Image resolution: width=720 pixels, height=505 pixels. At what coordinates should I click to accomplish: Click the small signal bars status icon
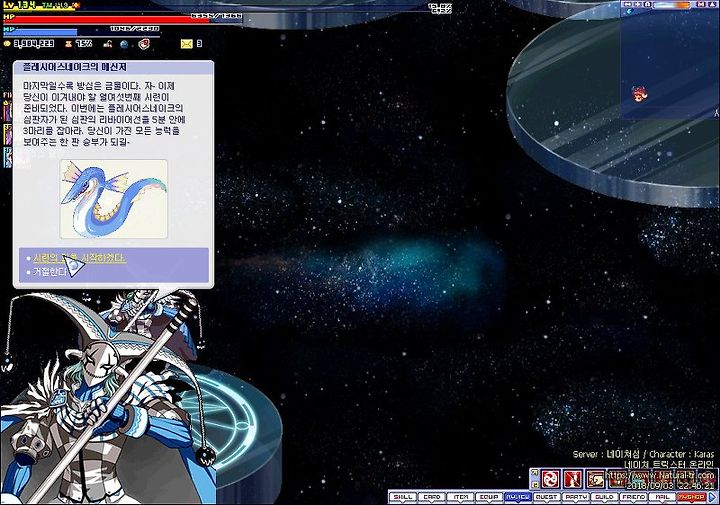pos(108,44)
